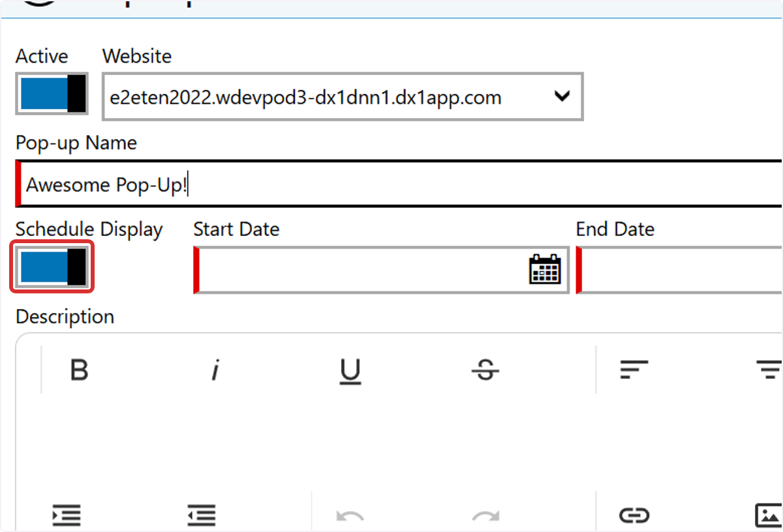
Task: Click the "End Date" label
Action: [x=615, y=229]
